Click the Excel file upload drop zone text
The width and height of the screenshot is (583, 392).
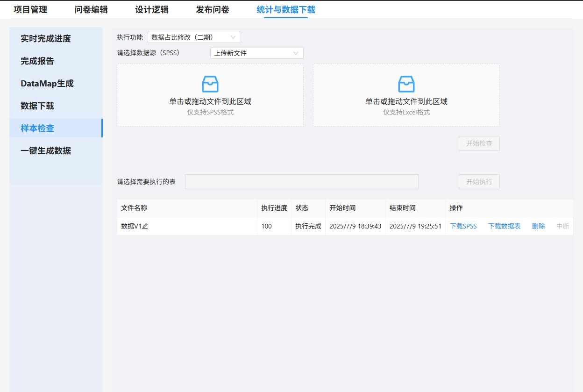click(x=406, y=101)
